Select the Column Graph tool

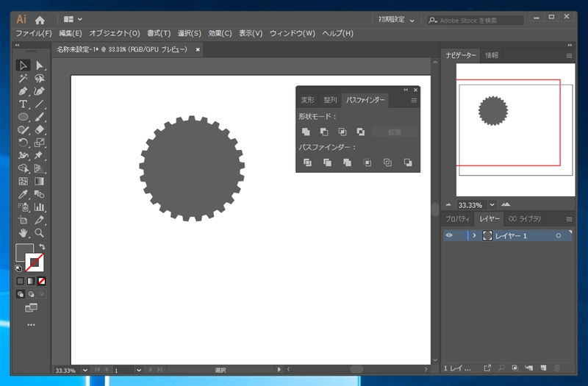pyautogui.click(x=39, y=207)
